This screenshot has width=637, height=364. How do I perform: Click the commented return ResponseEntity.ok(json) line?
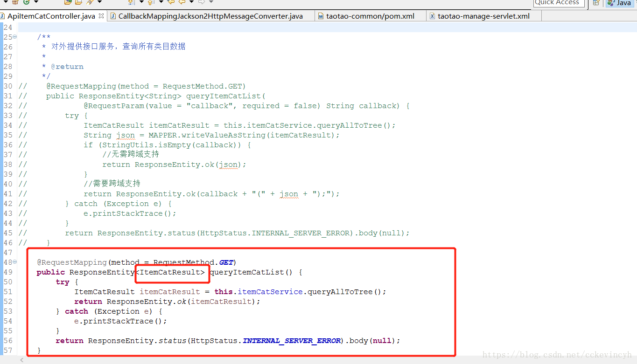[174, 165]
